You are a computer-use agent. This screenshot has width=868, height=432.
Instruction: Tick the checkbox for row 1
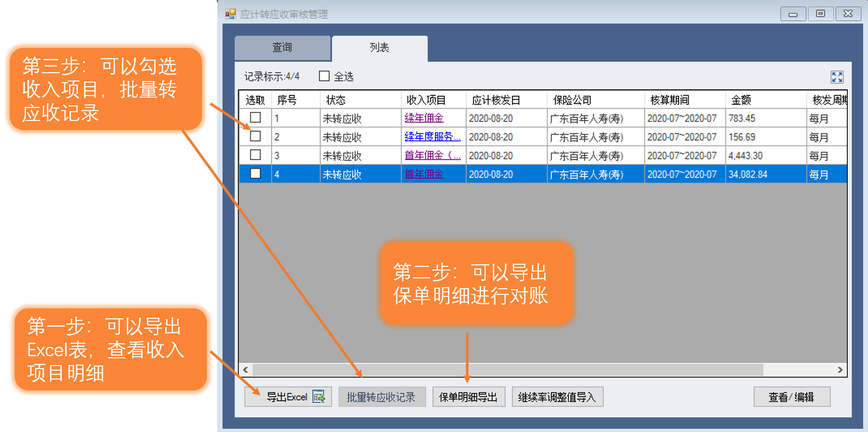pyautogui.click(x=255, y=118)
